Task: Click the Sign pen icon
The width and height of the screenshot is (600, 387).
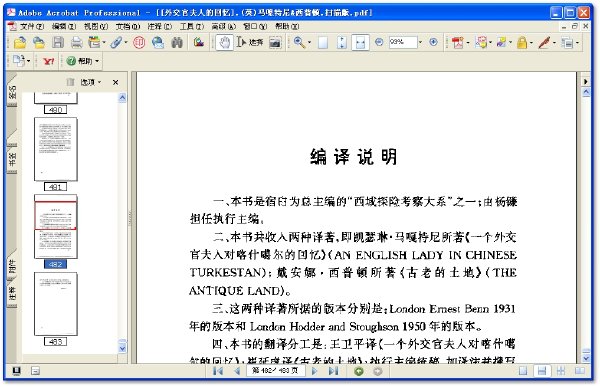Action: (544, 42)
